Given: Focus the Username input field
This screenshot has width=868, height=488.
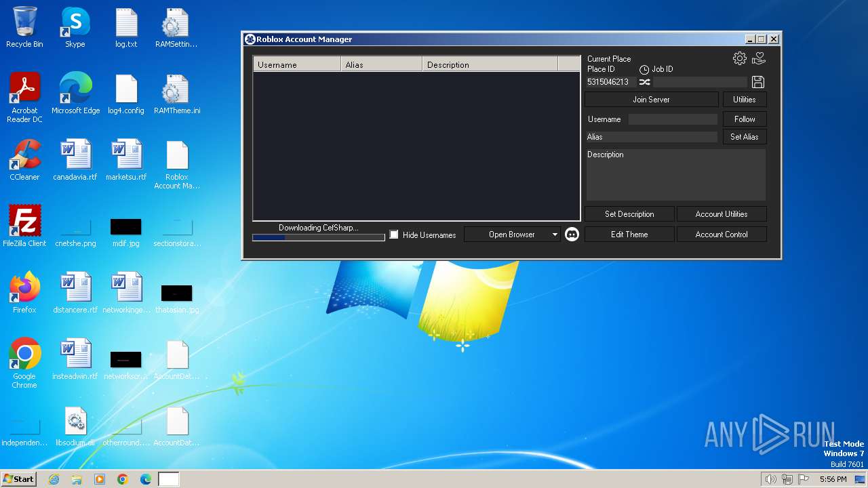Looking at the screenshot, I should [x=673, y=119].
